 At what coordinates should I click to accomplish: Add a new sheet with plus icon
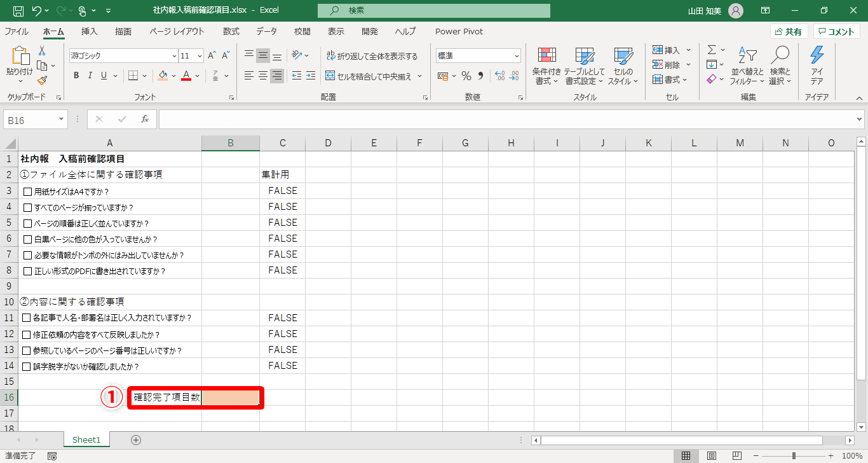point(136,439)
